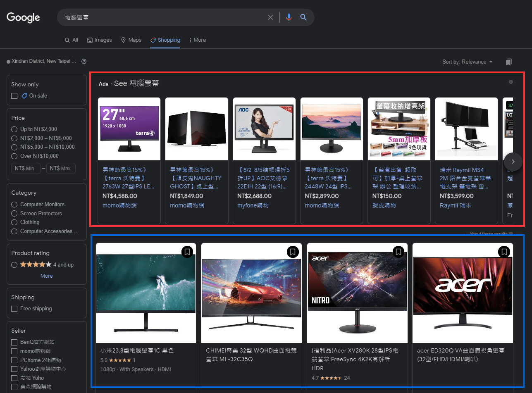Bookmark the 小米23.8型 monitor product
This screenshot has height=393, width=532.
point(187,252)
